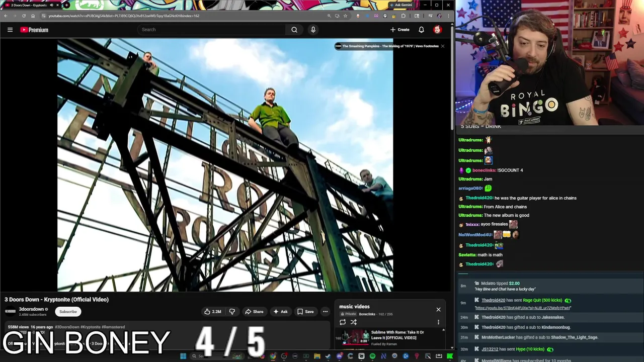Bookmark this page with the star
This screenshot has height=362, width=644.
(345, 16)
